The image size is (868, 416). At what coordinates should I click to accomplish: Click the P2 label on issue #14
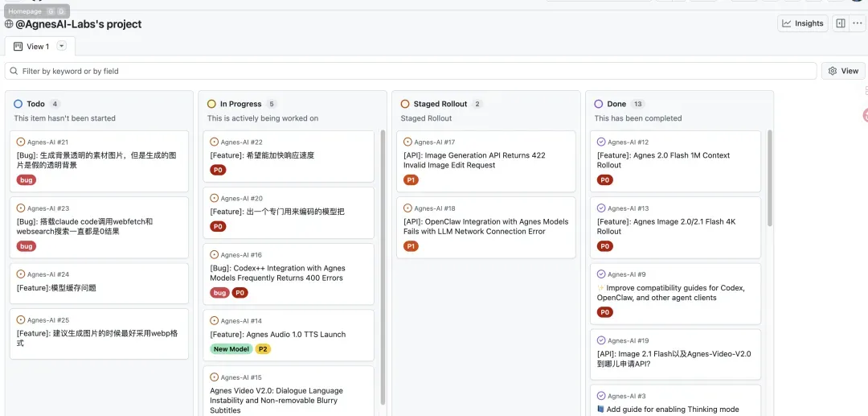tap(263, 349)
